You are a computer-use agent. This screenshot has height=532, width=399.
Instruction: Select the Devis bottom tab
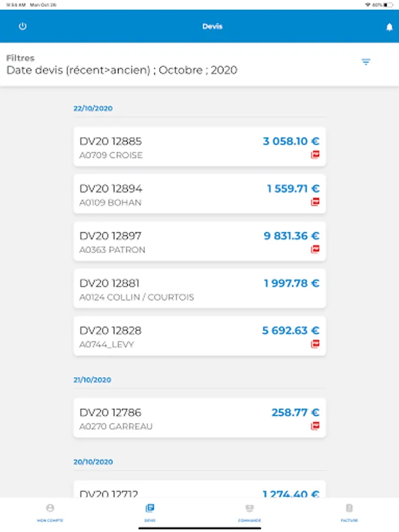tap(150, 512)
